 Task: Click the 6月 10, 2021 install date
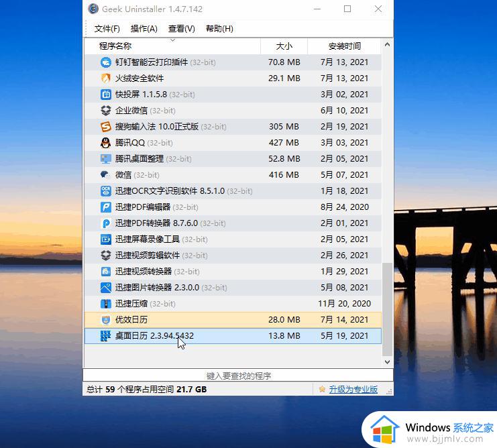pos(344,111)
